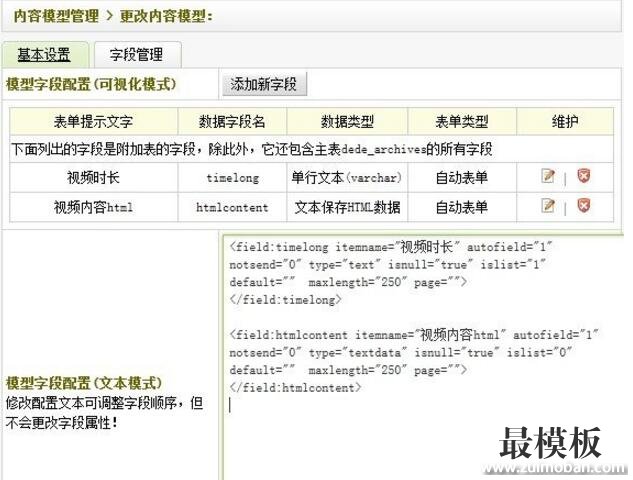Open the 字段管理 tab
633x480 pixels.
137,54
